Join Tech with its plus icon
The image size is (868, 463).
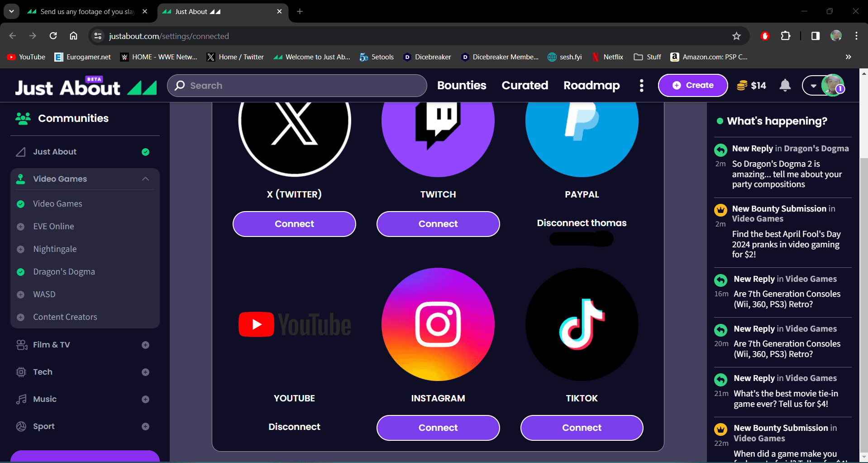coord(145,372)
